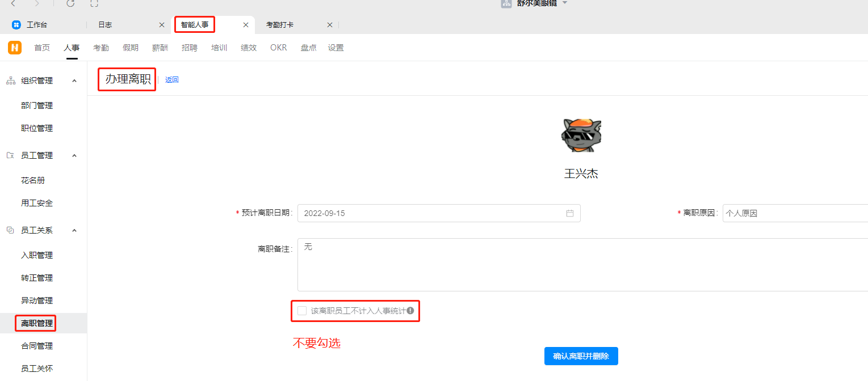Open the 考勤 menu
868x381 pixels.
coord(101,48)
